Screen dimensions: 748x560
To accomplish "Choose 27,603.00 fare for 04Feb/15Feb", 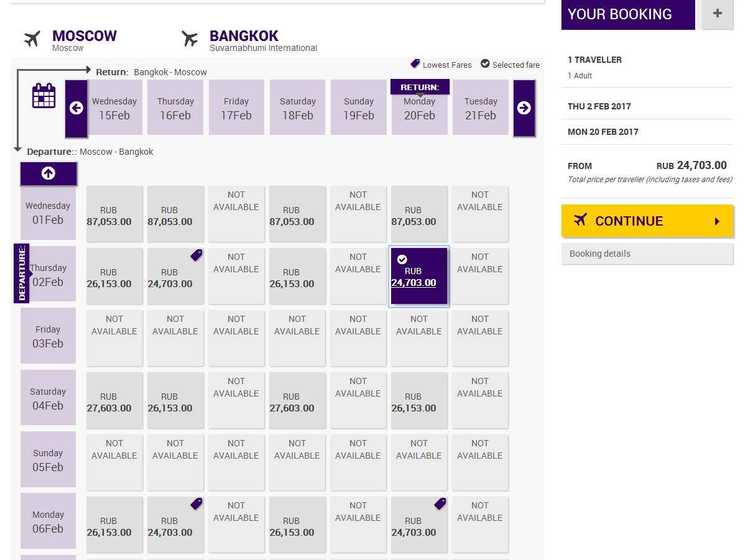I will 114,401.
